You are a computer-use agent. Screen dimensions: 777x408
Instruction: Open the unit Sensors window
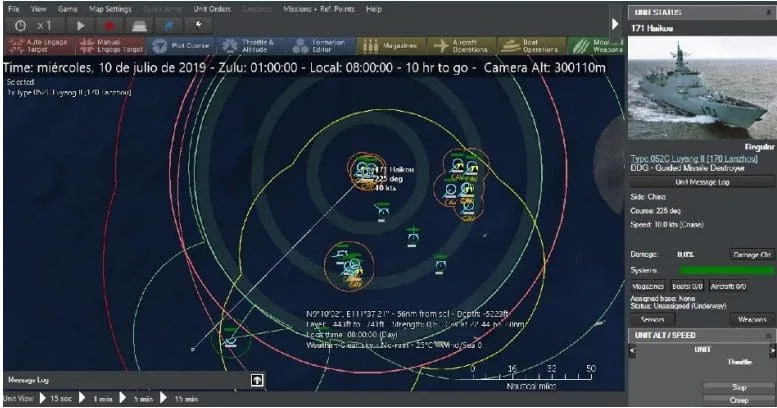652,320
